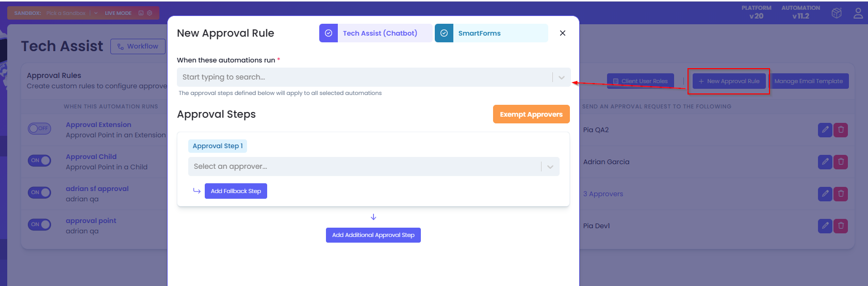Screen dimensions: 868x286
Task: Select the Tech Assist (Chatbot) tab
Action: [375, 33]
